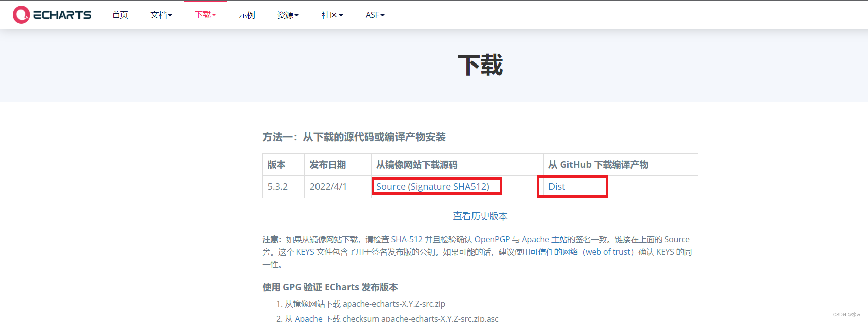Expand the ASF dropdown menu

coord(375,15)
